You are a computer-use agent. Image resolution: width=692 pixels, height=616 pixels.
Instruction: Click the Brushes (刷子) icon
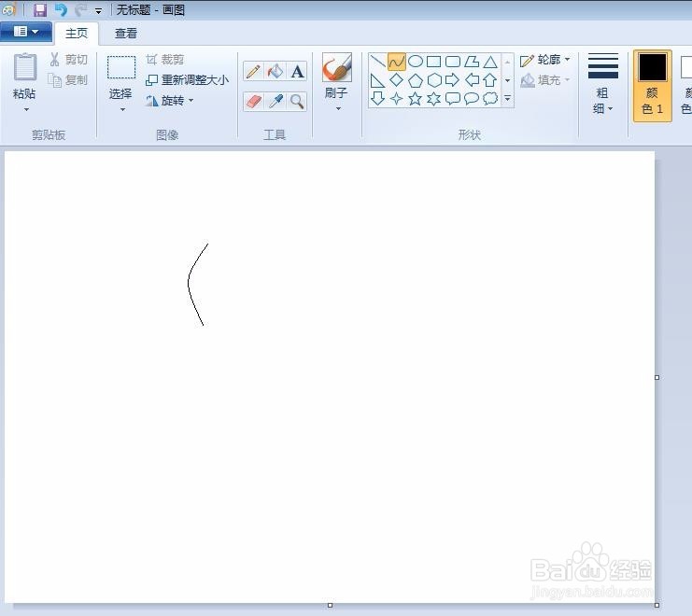click(x=337, y=67)
